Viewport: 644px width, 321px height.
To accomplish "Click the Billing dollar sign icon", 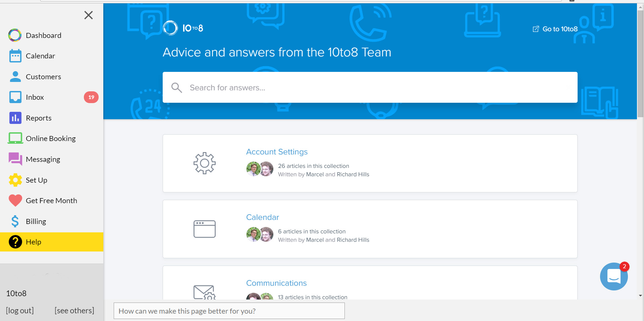I will click(15, 221).
